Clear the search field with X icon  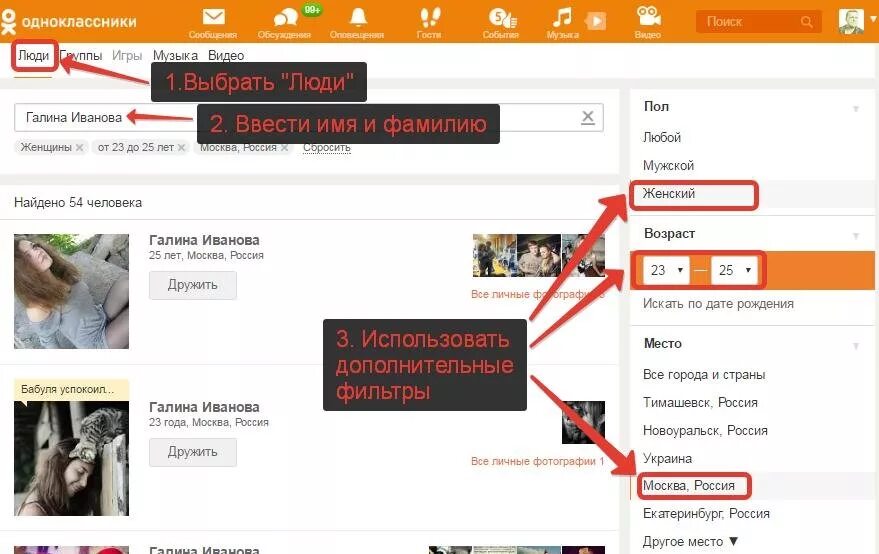coord(587,117)
